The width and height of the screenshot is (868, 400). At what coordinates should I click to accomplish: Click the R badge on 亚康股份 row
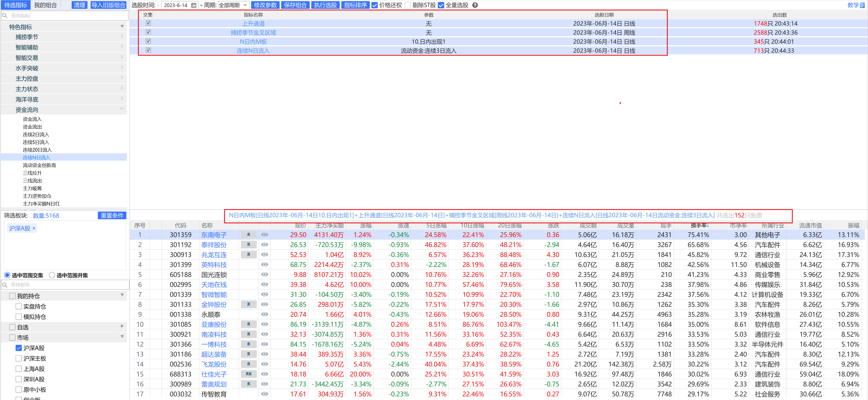tap(249, 324)
